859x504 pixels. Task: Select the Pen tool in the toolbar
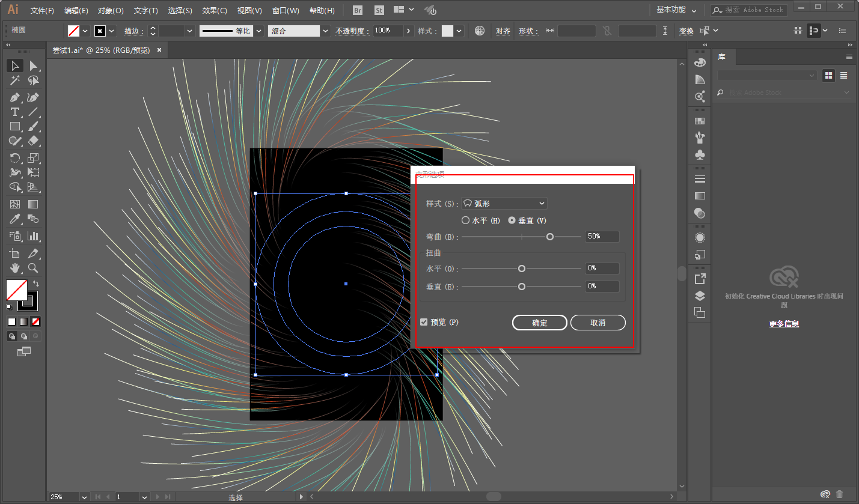[15, 97]
